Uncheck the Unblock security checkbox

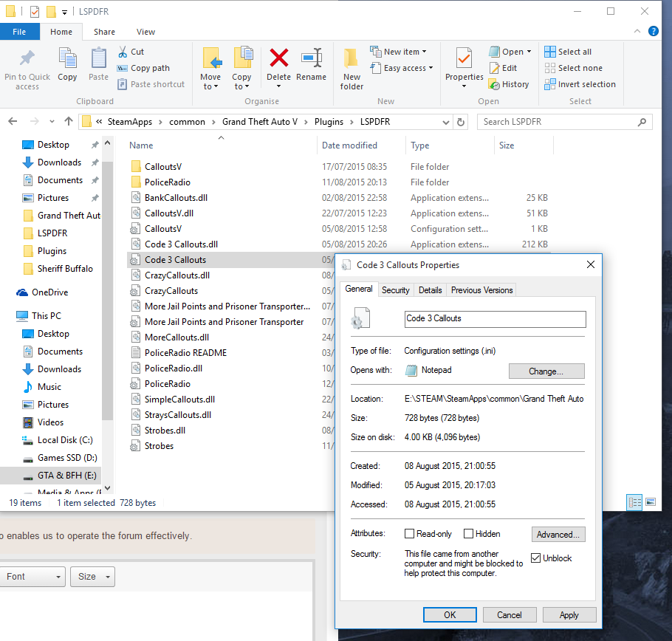536,558
